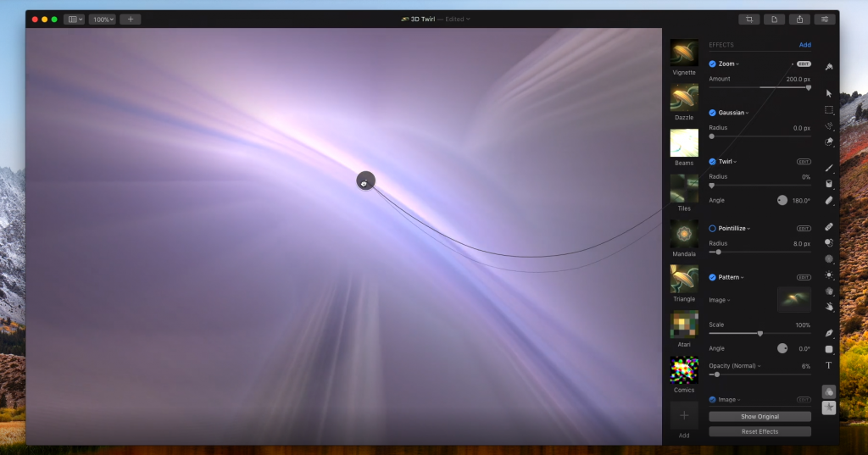The image size is (868, 455).
Task: Select the Warp hand tool
Action: (829, 307)
